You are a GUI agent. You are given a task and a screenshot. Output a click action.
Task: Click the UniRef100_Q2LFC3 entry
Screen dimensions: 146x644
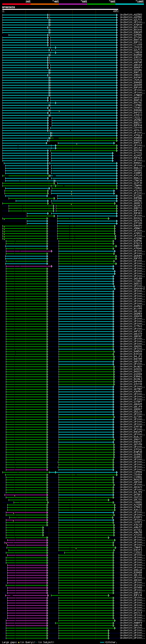131,50
